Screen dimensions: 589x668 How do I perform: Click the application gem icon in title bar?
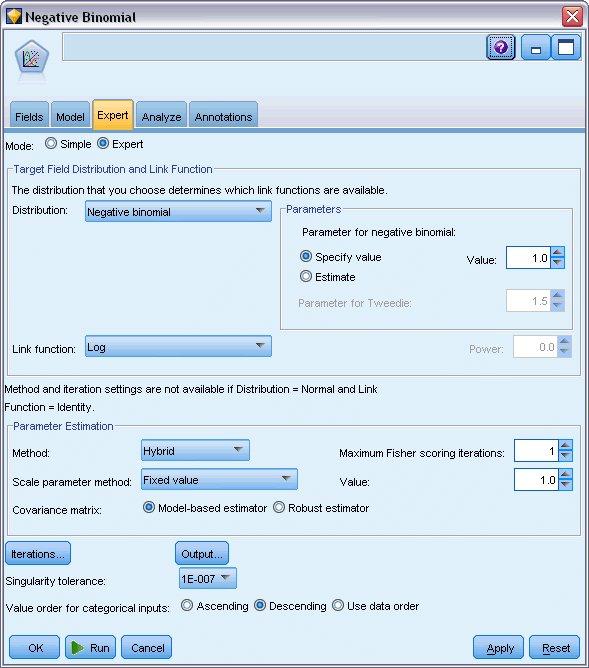tap(14, 17)
